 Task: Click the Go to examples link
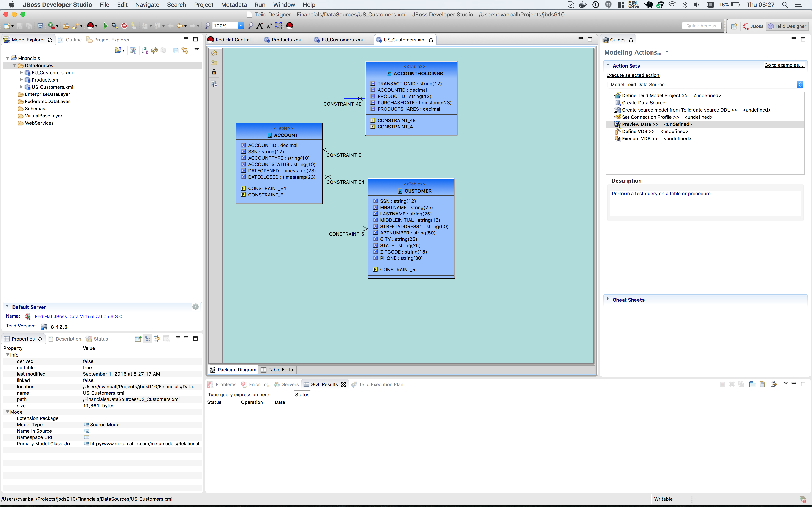pyautogui.click(x=784, y=65)
